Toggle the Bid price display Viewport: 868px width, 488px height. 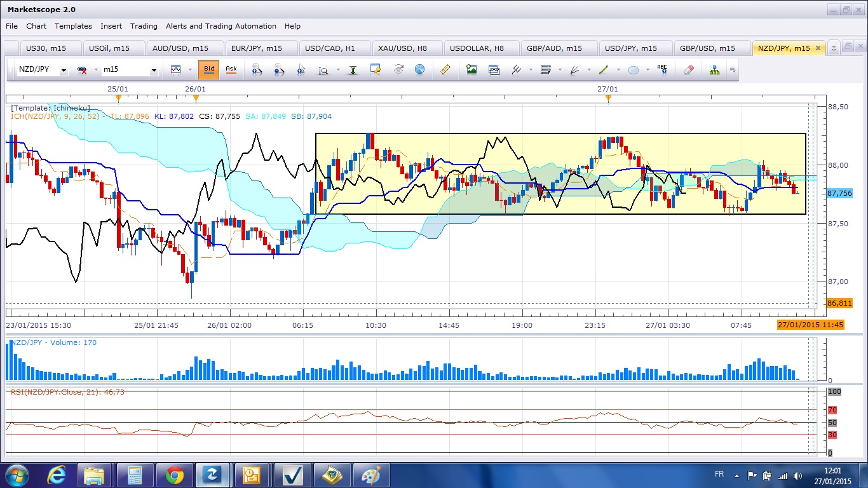[x=208, y=69]
